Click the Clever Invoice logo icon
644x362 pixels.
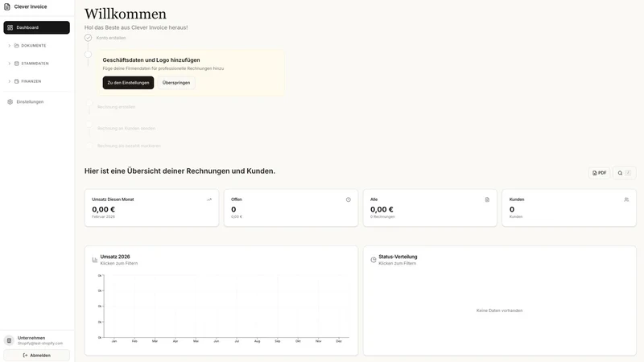[x=7, y=6]
